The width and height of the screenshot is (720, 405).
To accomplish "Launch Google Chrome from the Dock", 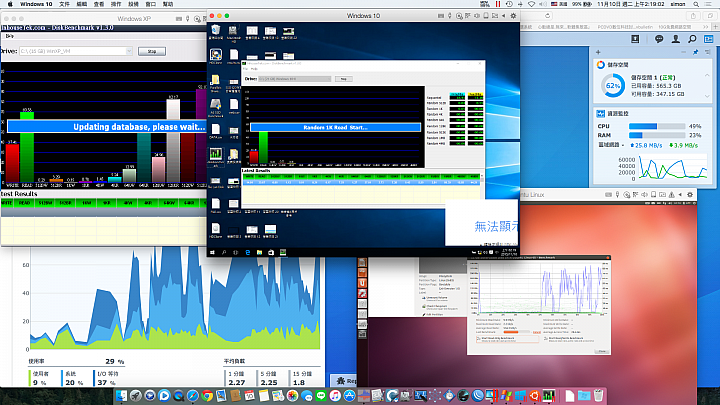I will [x=207, y=395].
